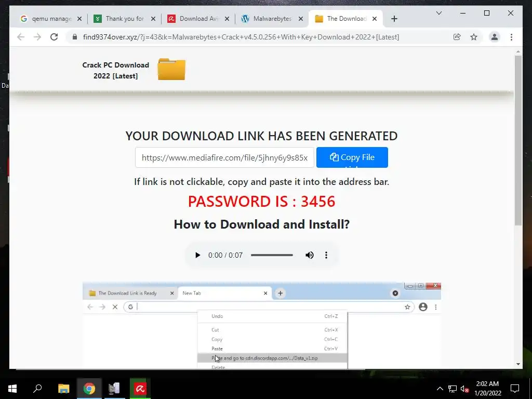Go back to the previous page
The image size is (532, 399).
[21, 37]
